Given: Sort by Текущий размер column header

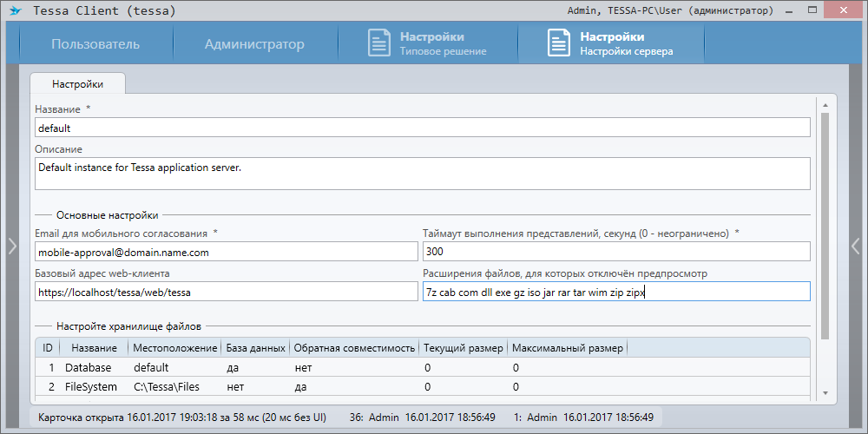Looking at the screenshot, I should 464,348.
